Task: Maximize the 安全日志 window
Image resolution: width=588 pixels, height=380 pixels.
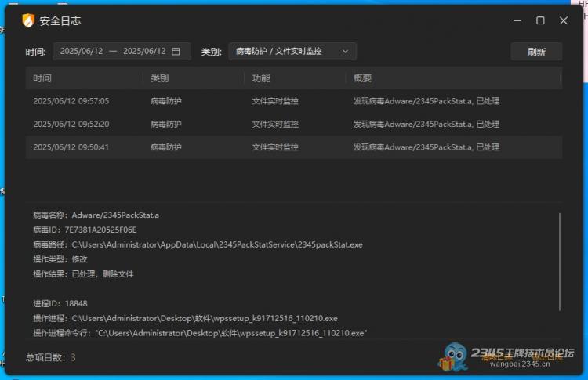Action: pos(540,20)
